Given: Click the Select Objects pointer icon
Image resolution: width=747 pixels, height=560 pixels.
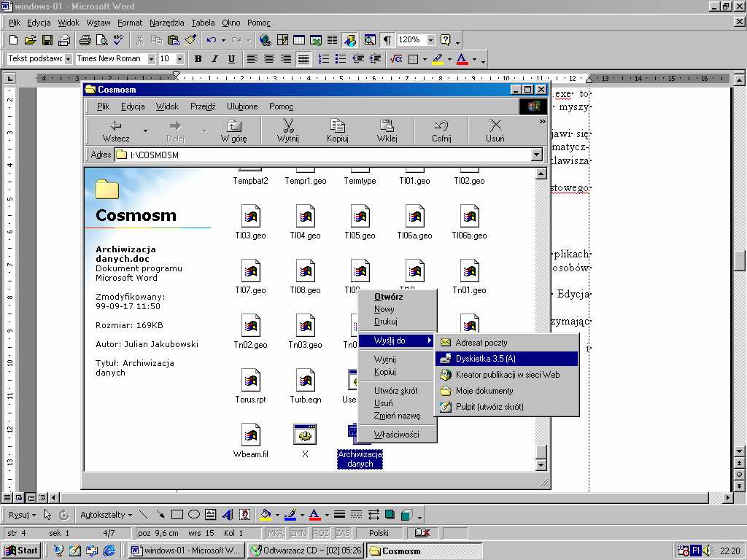Looking at the screenshot, I should (47, 515).
